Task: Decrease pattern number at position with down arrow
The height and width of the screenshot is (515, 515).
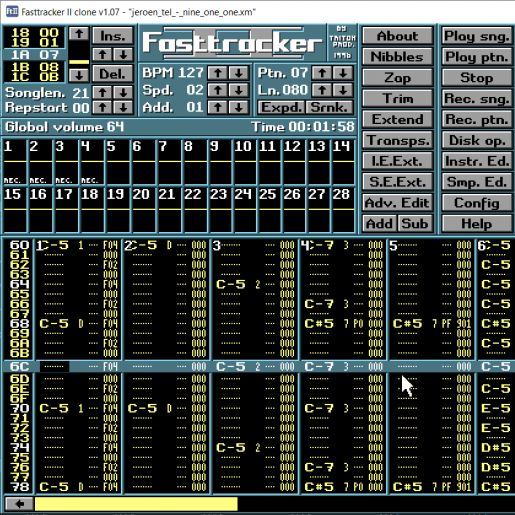Action: pyautogui.click(x=123, y=55)
